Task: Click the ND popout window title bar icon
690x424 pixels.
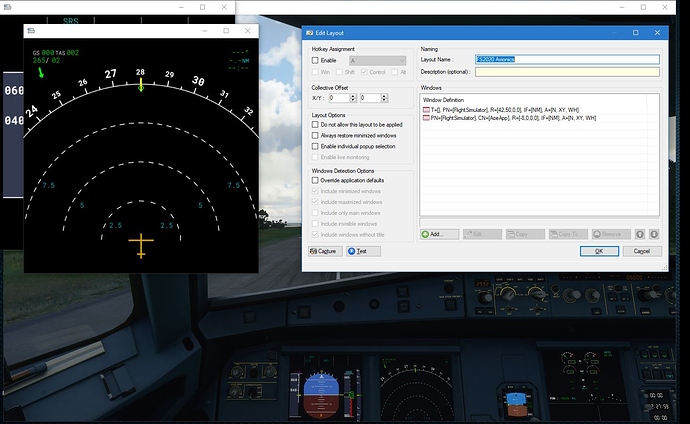Action: pos(31,31)
